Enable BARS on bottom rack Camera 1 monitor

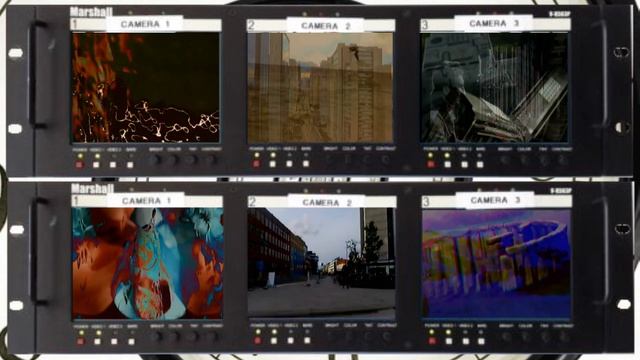[x=131, y=342]
